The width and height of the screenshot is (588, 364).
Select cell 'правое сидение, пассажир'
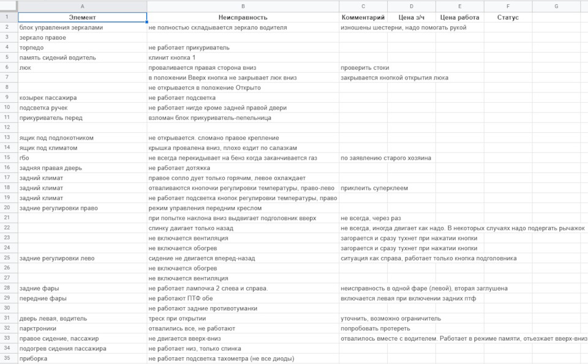(83, 338)
